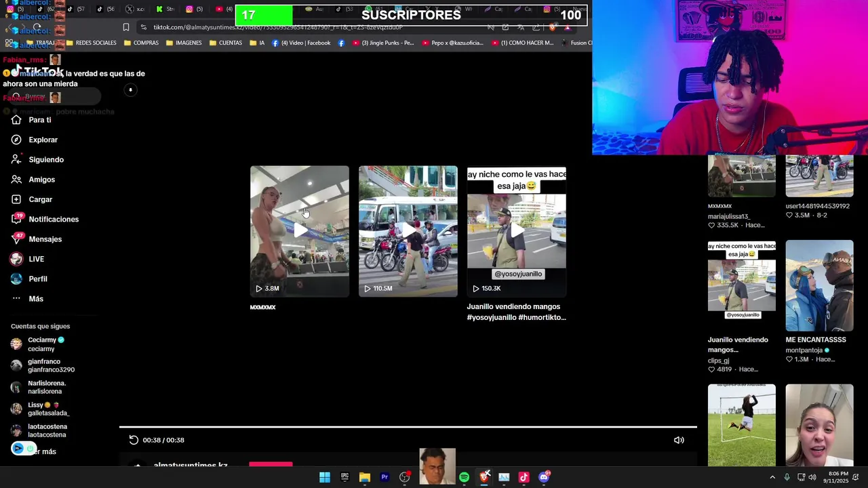Screen dimensions: 868x488
Task: Open the '(4) Video | Facebook' bookmark
Action: [x=301, y=43]
